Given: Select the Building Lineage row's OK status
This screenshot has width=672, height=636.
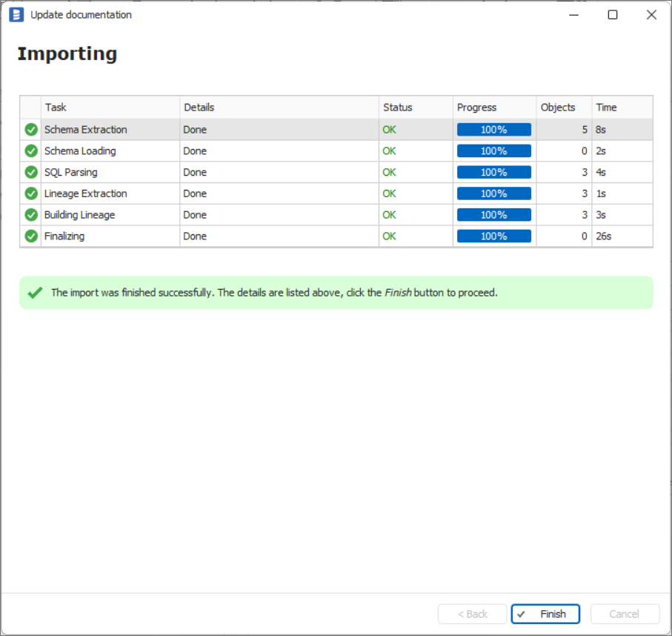Looking at the screenshot, I should pos(389,215).
